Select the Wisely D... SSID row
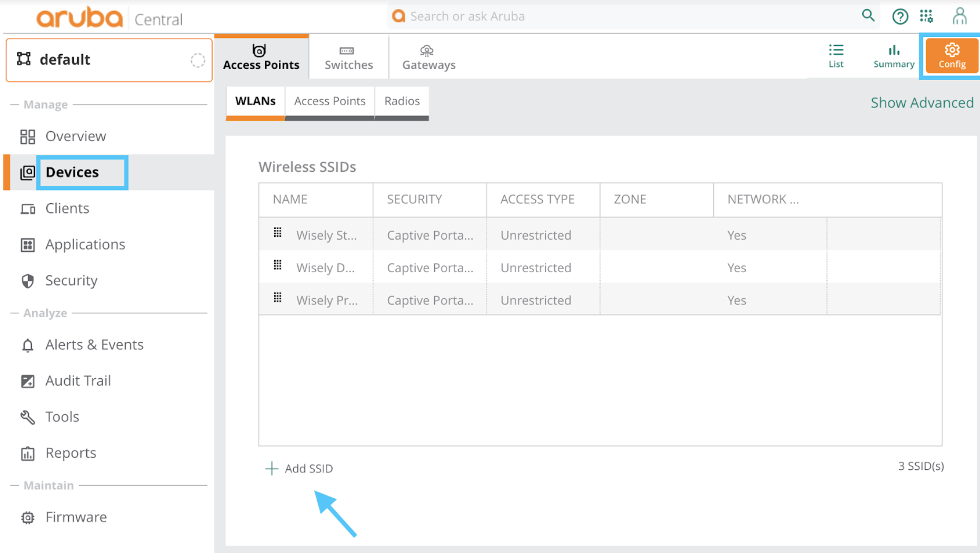Image resolution: width=980 pixels, height=553 pixels. click(x=600, y=268)
